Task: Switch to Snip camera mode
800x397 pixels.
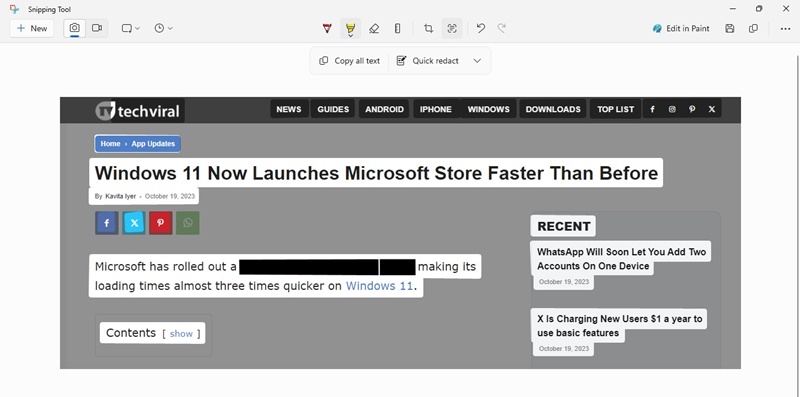Action: (74, 28)
